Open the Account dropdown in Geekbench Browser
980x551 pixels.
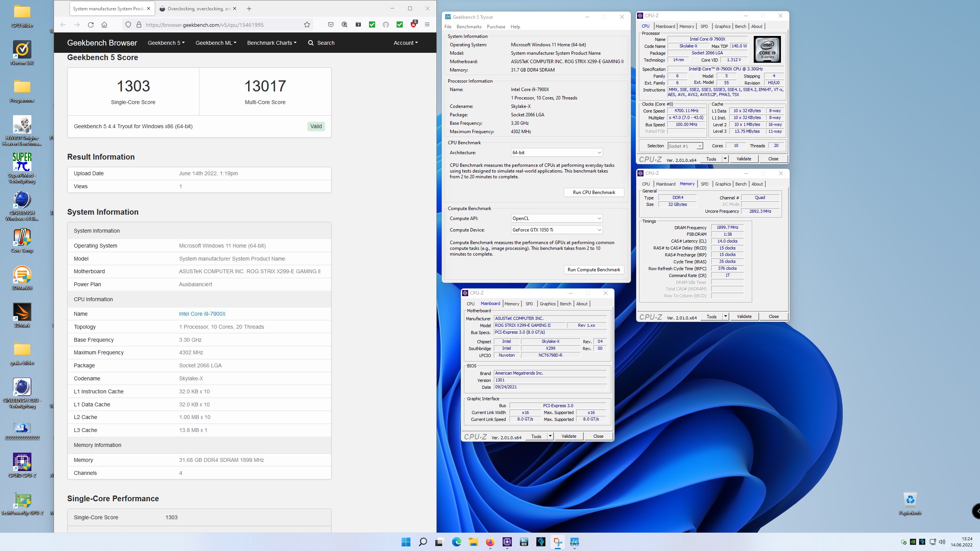coord(405,43)
